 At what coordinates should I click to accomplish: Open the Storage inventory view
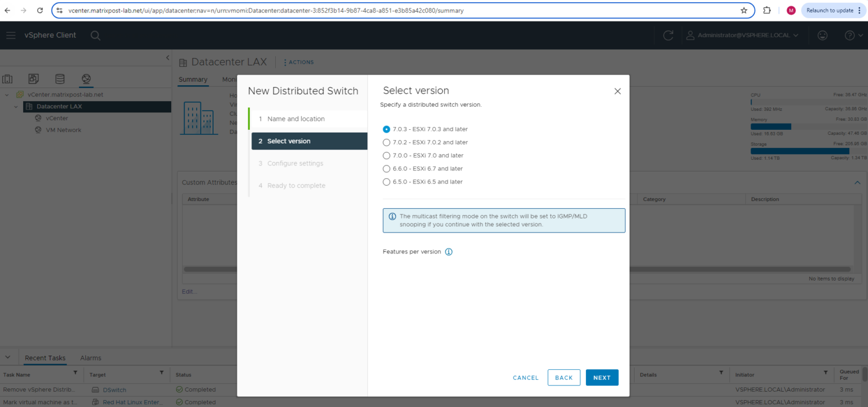[x=59, y=79]
